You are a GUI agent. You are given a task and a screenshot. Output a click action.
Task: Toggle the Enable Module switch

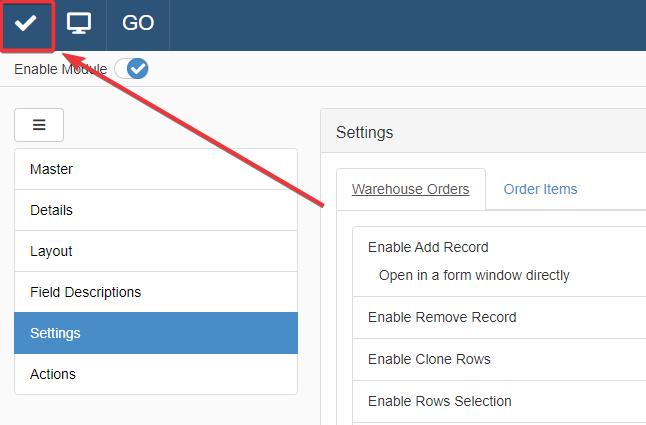pos(131,69)
